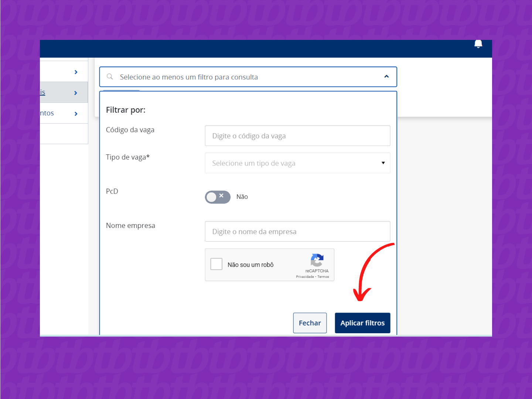Click the chevron beside the "ntos" sidebar item
Viewport: 532px width, 399px height.
tap(76, 114)
